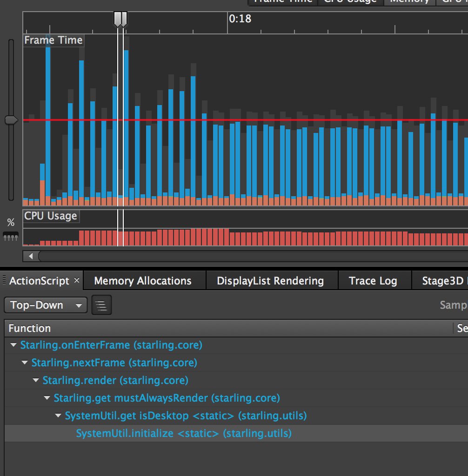Image resolution: width=468 pixels, height=476 pixels.
Task: Select SystemUtil.initialize static row
Action: coord(236,433)
